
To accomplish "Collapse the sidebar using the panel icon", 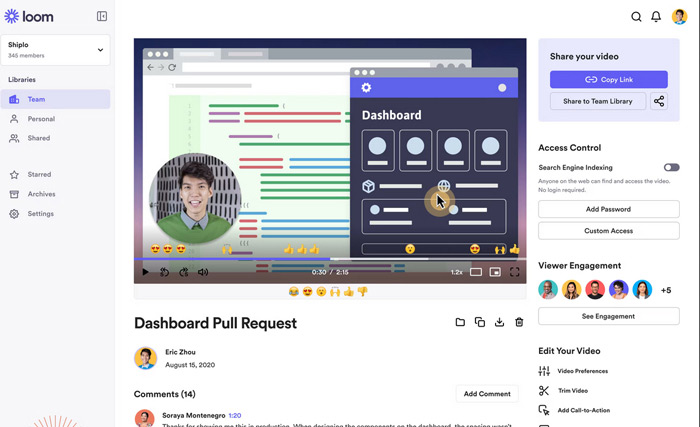I will click(x=101, y=17).
